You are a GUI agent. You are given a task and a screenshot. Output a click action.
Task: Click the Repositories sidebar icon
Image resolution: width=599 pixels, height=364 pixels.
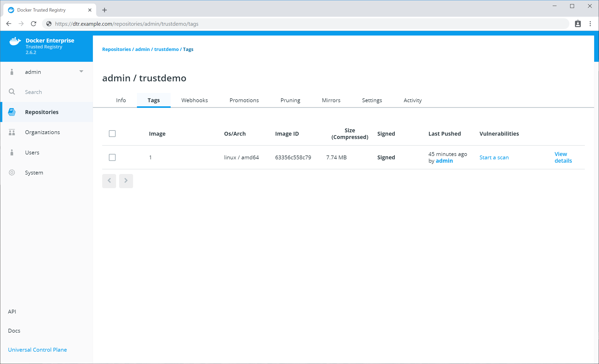coord(12,112)
